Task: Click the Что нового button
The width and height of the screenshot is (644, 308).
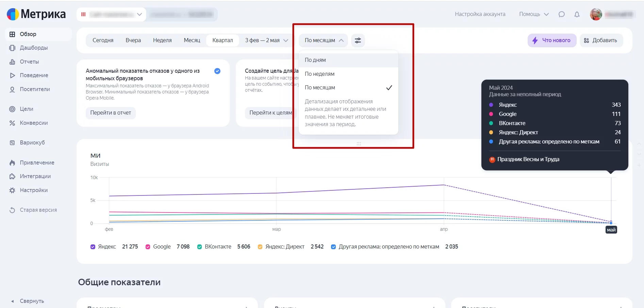Action: [552, 40]
